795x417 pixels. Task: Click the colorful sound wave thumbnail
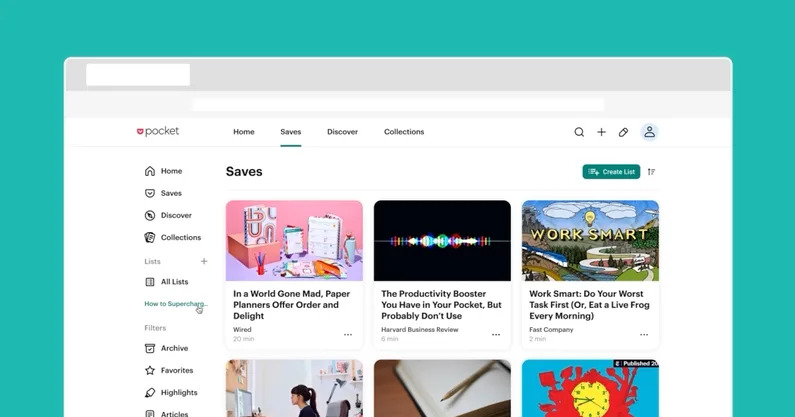tap(442, 240)
